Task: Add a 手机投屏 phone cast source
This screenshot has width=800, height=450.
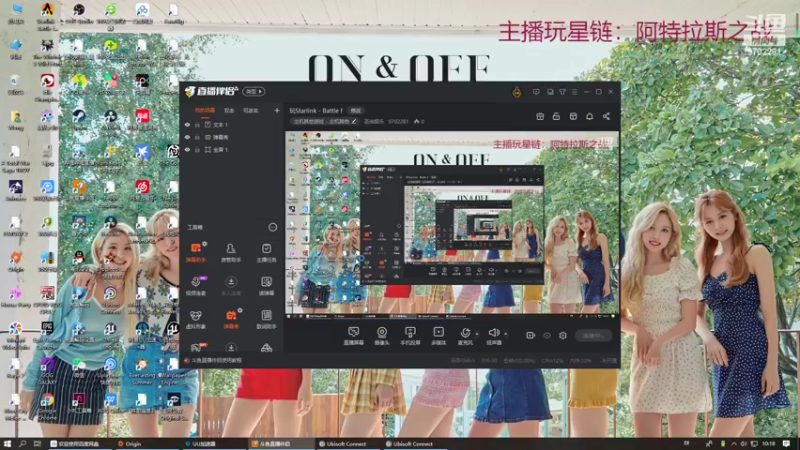Action: pos(410,336)
